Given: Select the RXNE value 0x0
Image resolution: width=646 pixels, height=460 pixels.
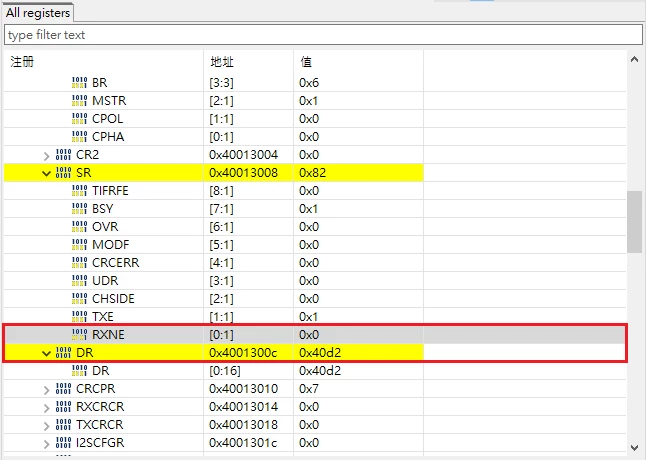Looking at the screenshot, I should [309, 334].
